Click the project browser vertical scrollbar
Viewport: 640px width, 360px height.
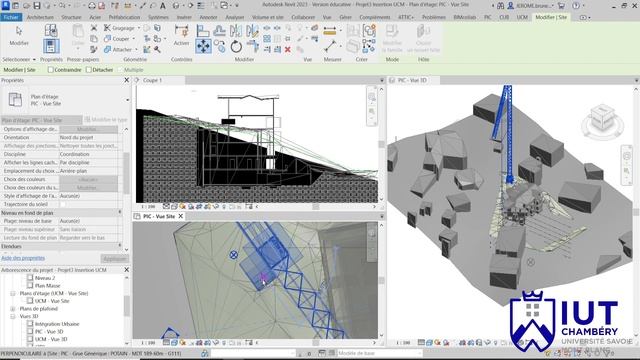click(127, 306)
